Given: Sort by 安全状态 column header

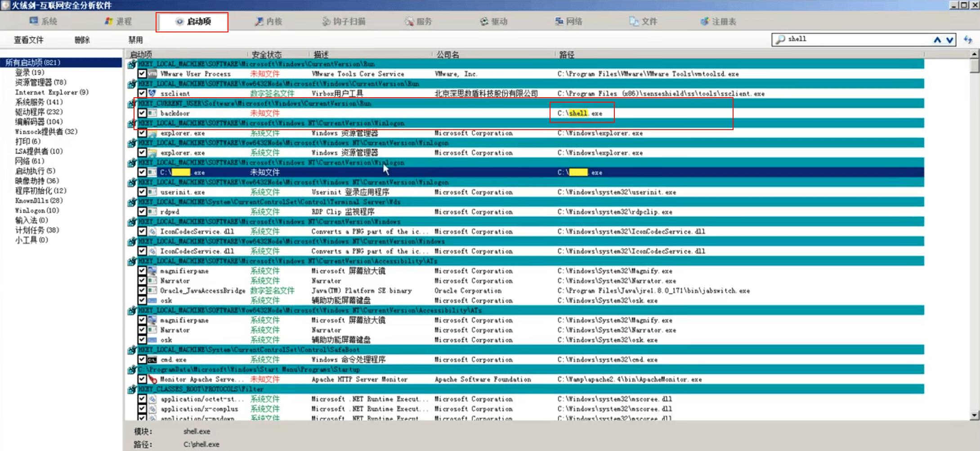Looking at the screenshot, I should pos(266,54).
